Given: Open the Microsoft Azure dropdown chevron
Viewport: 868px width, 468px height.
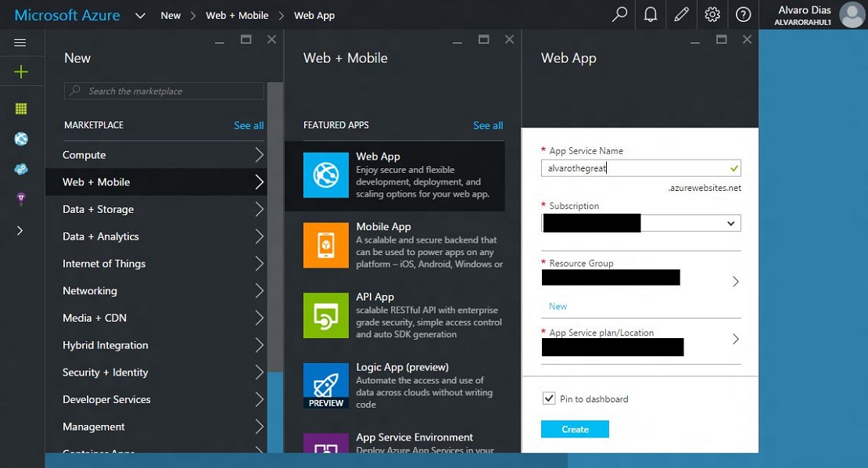Looking at the screenshot, I should click(x=141, y=16).
